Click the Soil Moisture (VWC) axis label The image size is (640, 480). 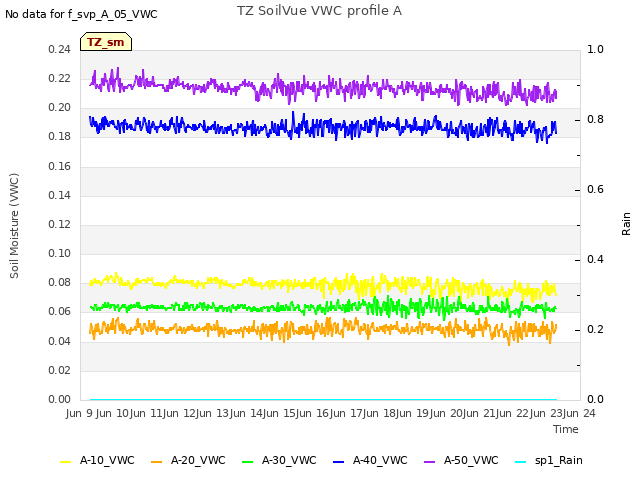click(14, 226)
